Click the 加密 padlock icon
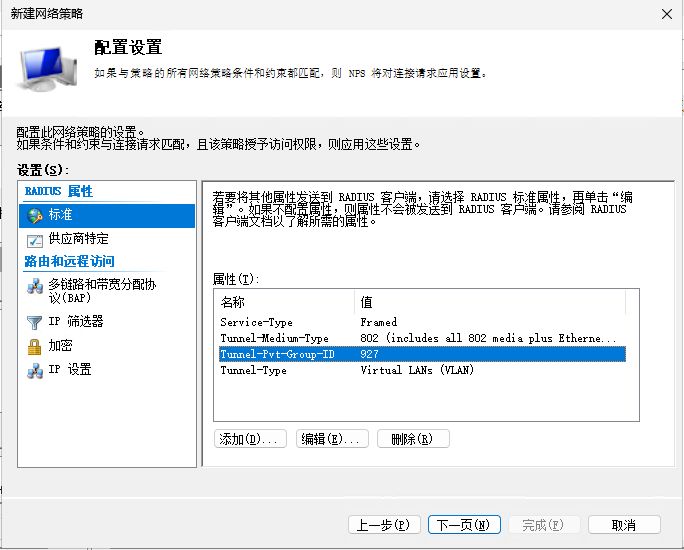The height and width of the screenshot is (550, 684). [x=35, y=346]
